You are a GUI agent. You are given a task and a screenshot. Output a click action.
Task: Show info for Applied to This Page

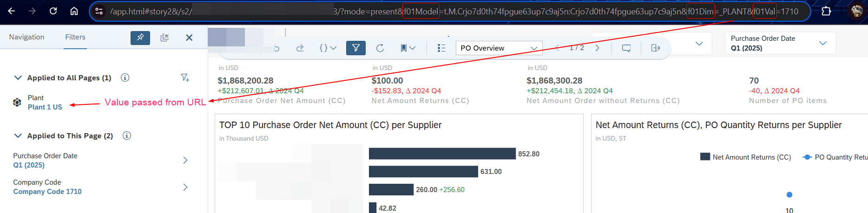(x=127, y=136)
